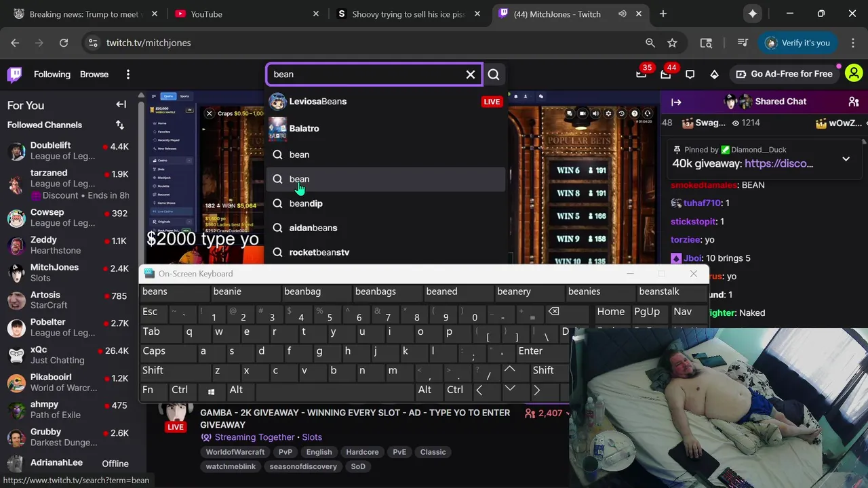
Task: Clear the Twitch search box text
Action: [471, 75]
